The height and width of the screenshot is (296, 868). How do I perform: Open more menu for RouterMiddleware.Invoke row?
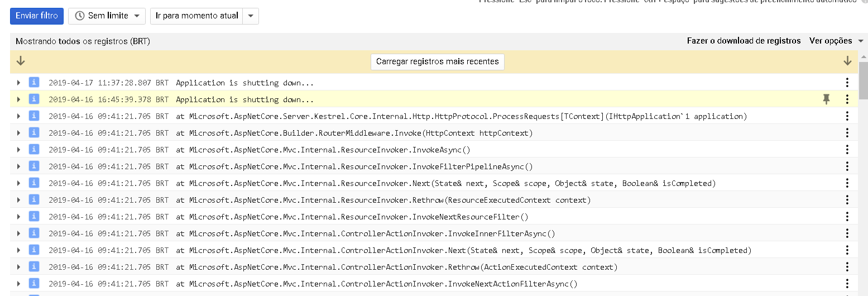(847, 133)
